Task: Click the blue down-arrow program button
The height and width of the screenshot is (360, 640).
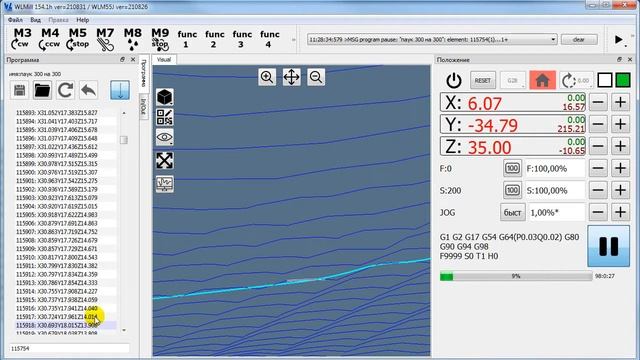Action: click(x=120, y=90)
